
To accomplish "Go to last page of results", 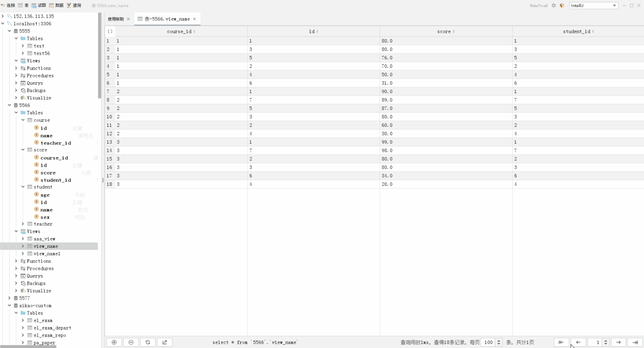I will pos(635,342).
